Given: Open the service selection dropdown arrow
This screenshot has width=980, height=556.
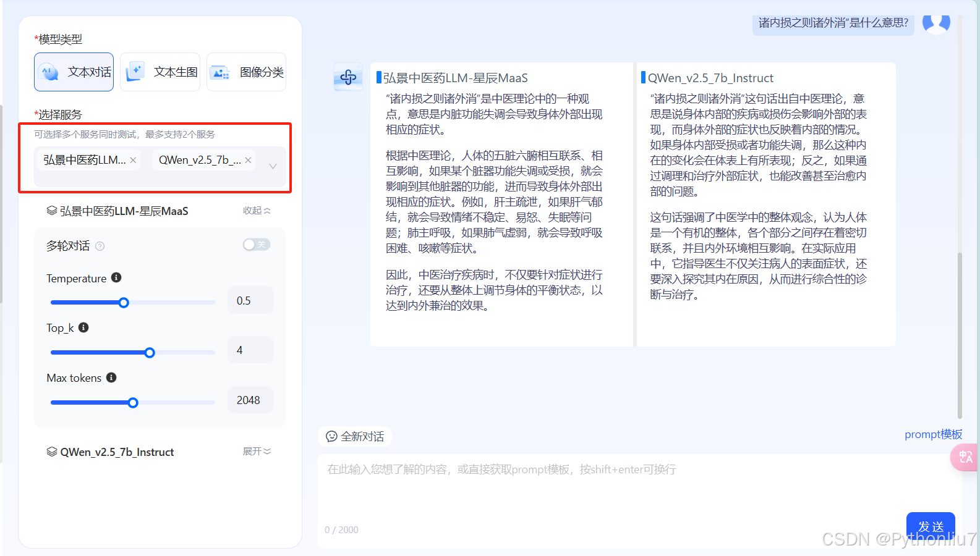Looking at the screenshot, I should (273, 166).
